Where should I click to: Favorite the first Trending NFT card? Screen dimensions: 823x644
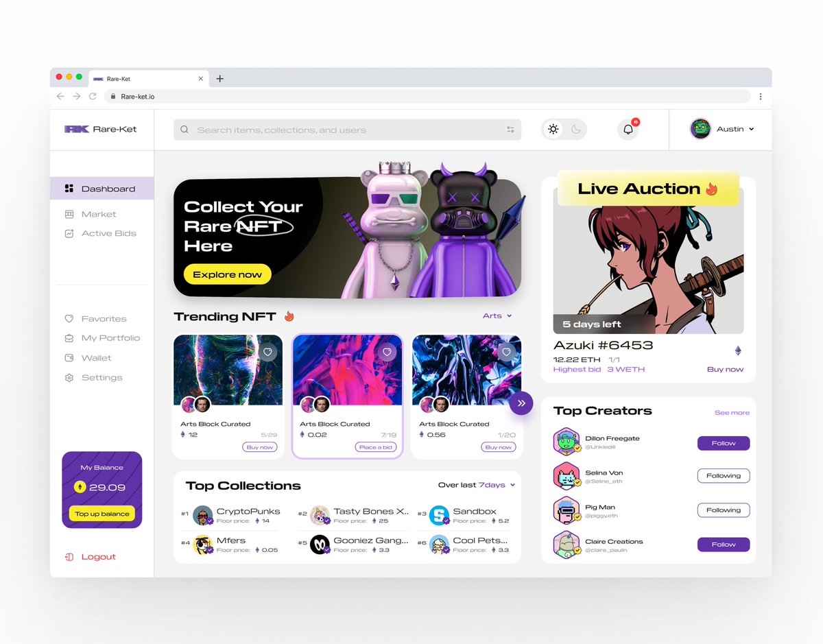[268, 352]
